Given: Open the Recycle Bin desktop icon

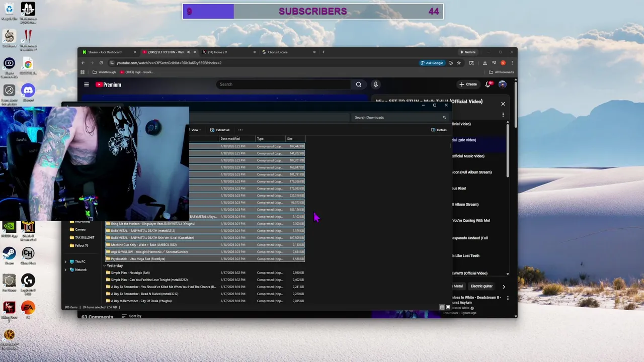Looking at the screenshot, I should 9,11.
